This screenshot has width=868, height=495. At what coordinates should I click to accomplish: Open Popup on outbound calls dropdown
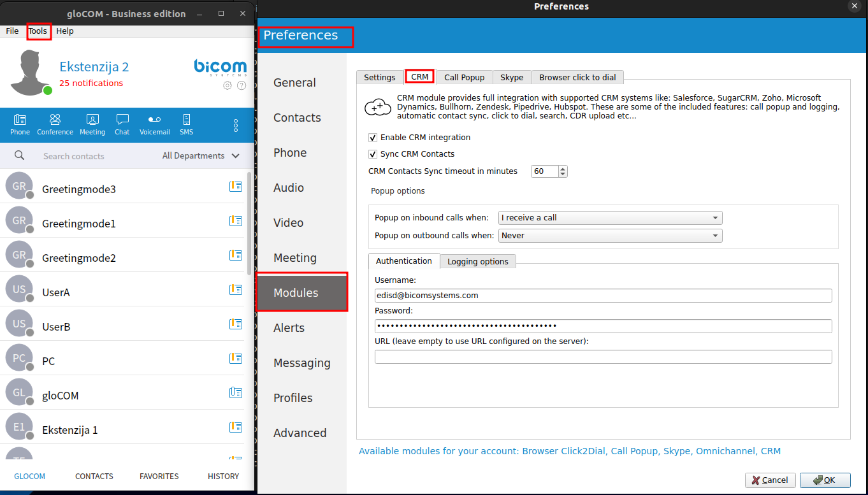tap(610, 236)
